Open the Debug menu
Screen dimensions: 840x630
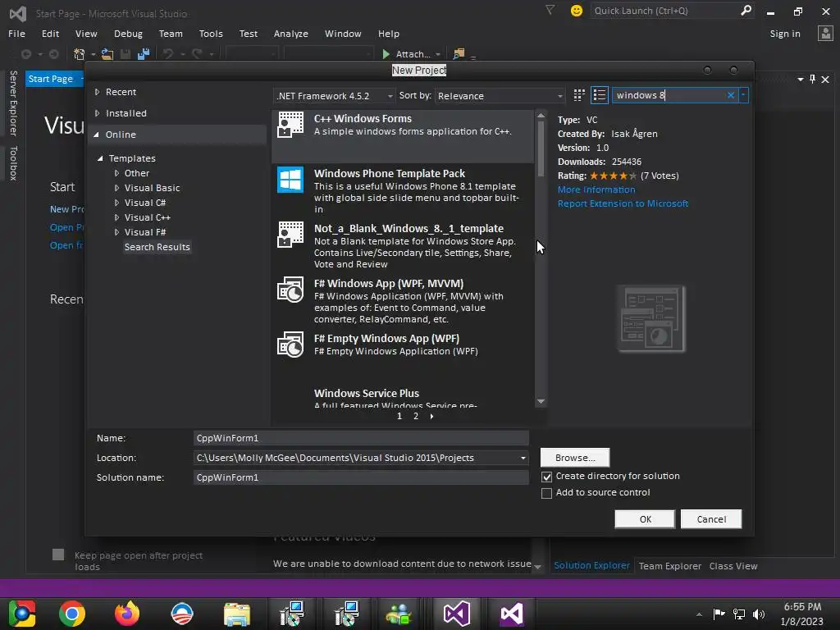click(128, 34)
